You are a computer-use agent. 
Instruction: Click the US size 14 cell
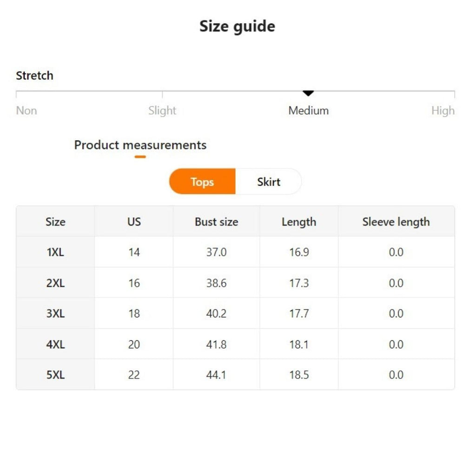tap(134, 252)
